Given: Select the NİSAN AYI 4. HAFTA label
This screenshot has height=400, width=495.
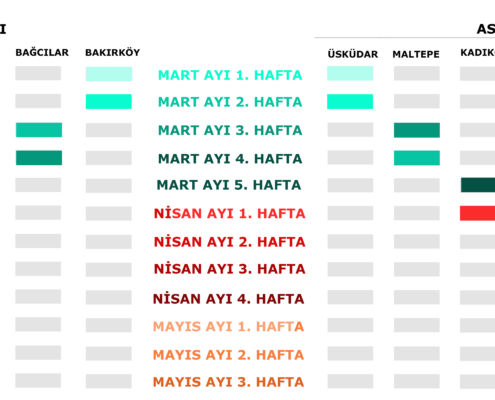Looking at the screenshot, I should tap(228, 298).
